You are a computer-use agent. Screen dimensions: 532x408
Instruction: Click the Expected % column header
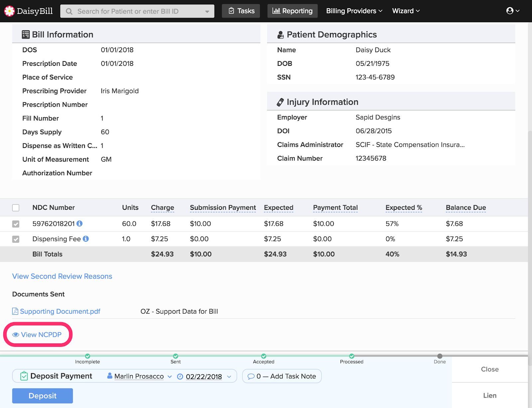click(404, 207)
